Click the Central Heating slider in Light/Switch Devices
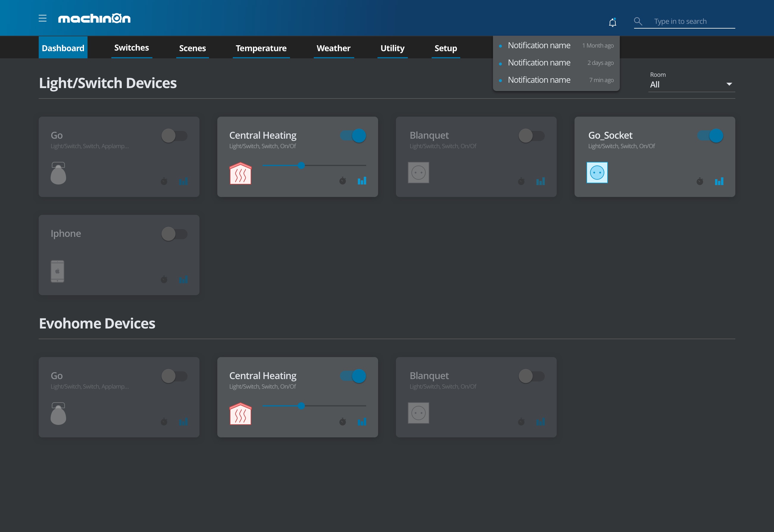 pos(314,165)
